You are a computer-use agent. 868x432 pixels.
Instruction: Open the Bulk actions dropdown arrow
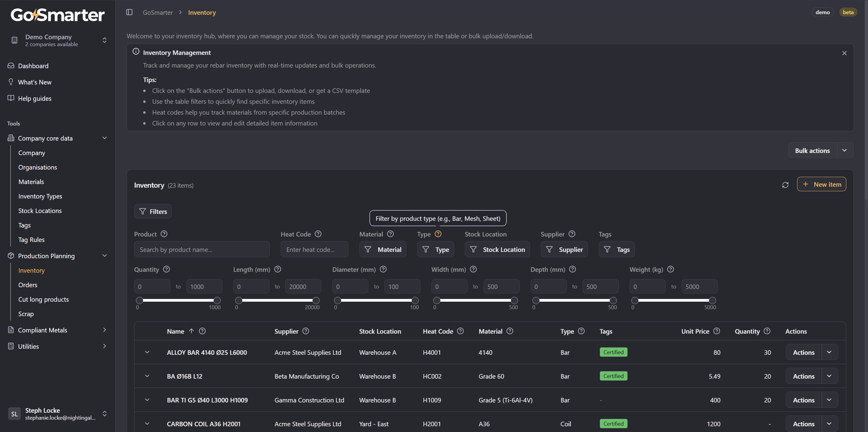coord(844,151)
